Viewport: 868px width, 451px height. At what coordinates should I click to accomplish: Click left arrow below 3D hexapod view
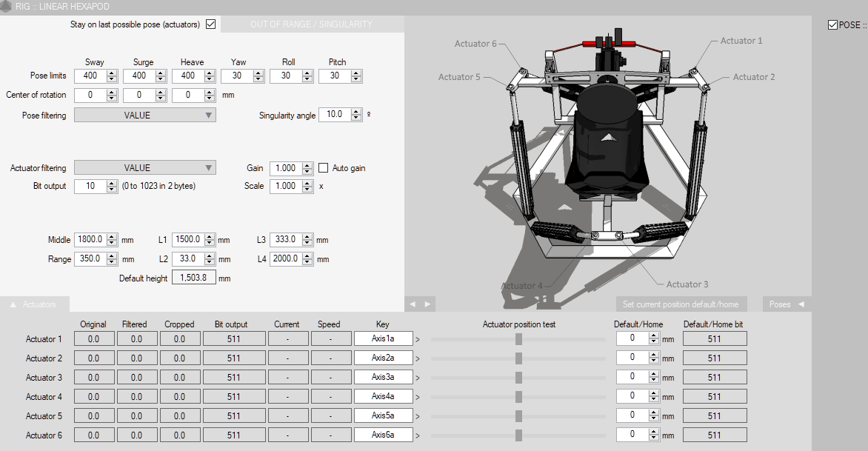pyautogui.click(x=413, y=304)
